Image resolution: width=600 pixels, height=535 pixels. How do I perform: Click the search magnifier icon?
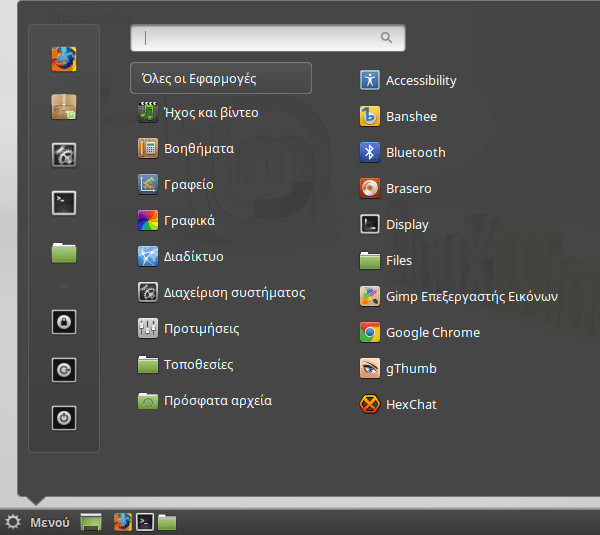(386, 38)
